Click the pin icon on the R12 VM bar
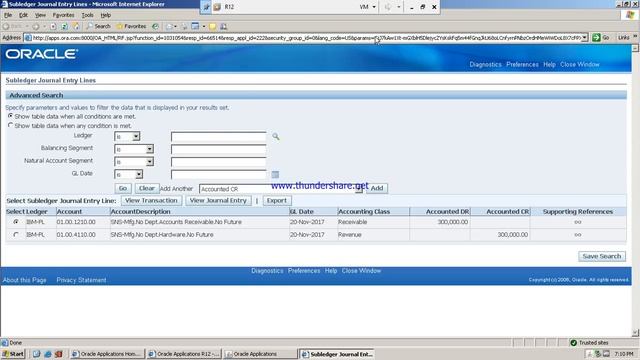Screen dimensions: 640x360 (207, 7)
